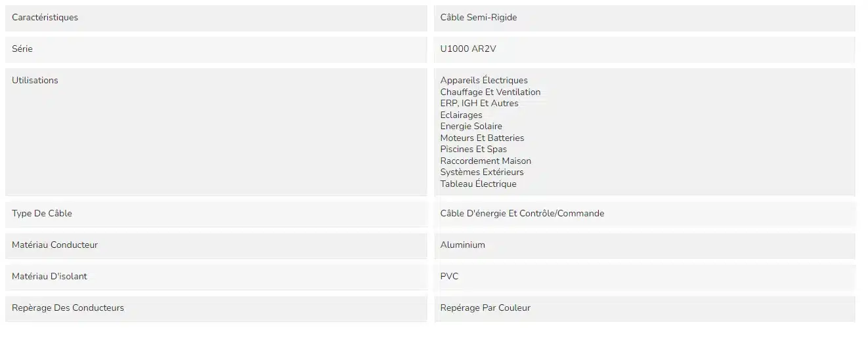Open the Appareils Électriques usage entry
Image resolution: width=868 pixels, height=337 pixels.
point(484,81)
